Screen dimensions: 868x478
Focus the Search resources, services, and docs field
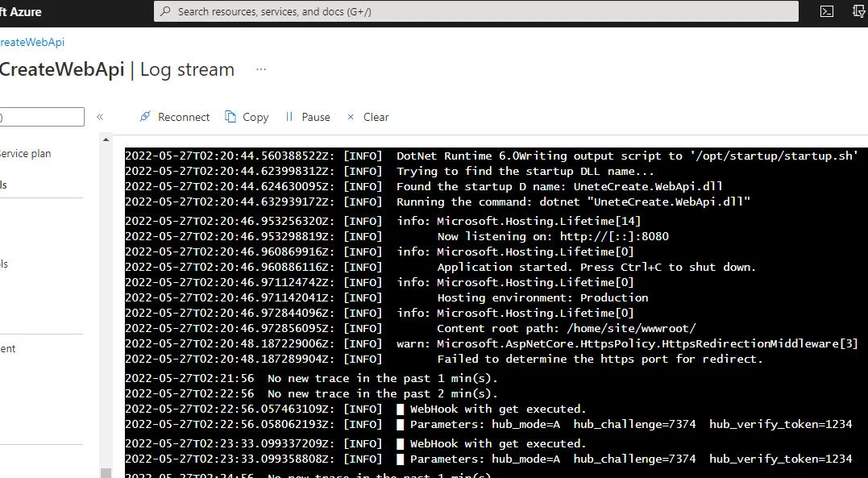pyautogui.click(x=476, y=11)
